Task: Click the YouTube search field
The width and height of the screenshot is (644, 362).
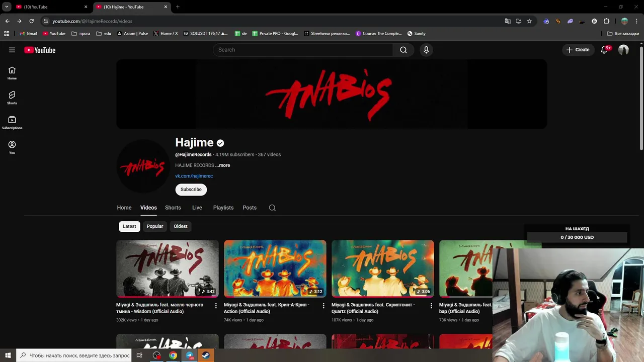Action: click(303, 50)
